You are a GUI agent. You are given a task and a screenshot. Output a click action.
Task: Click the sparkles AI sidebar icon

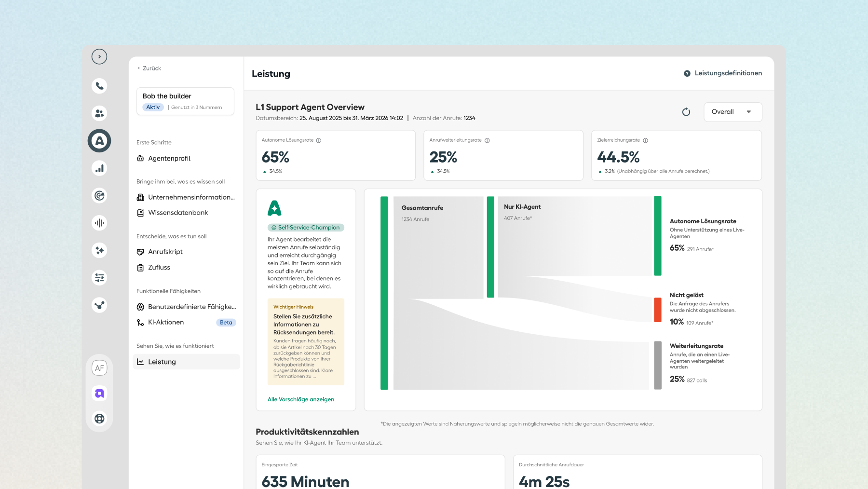click(x=99, y=250)
